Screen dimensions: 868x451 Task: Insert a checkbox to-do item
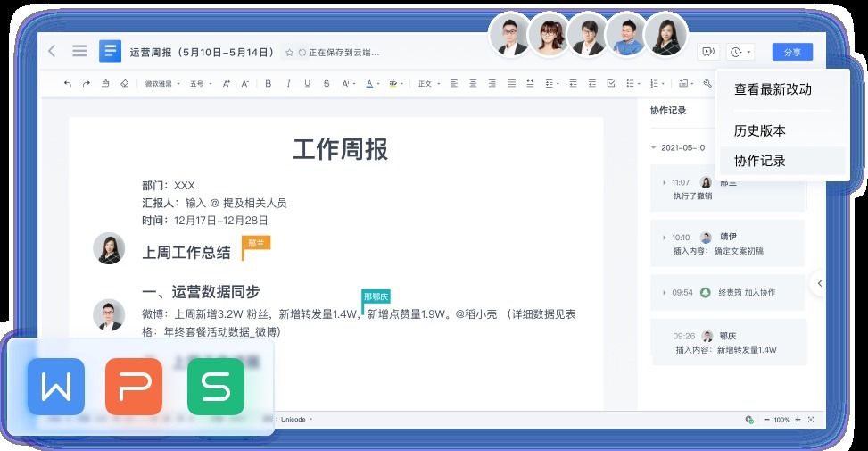(611, 84)
